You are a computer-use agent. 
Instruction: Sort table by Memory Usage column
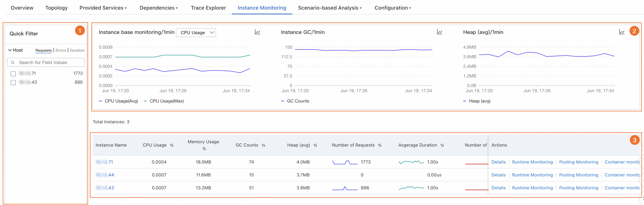click(x=204, y=149)
